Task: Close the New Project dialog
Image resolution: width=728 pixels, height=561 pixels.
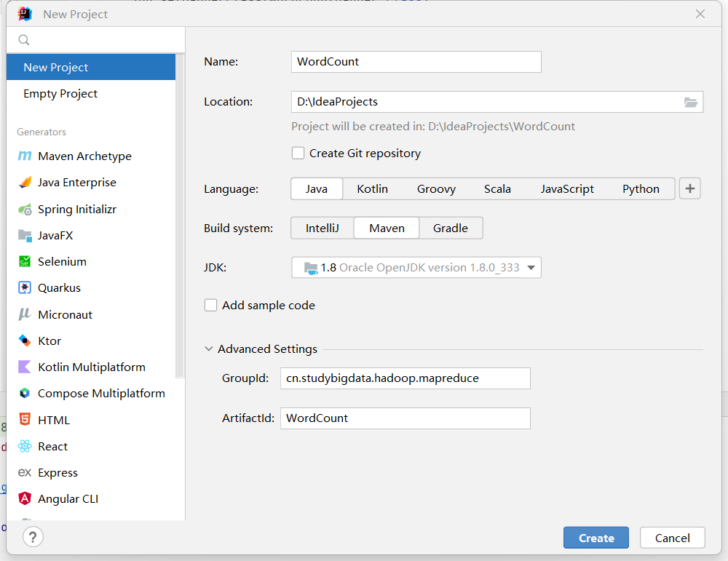Action: [x=700, y=15]
